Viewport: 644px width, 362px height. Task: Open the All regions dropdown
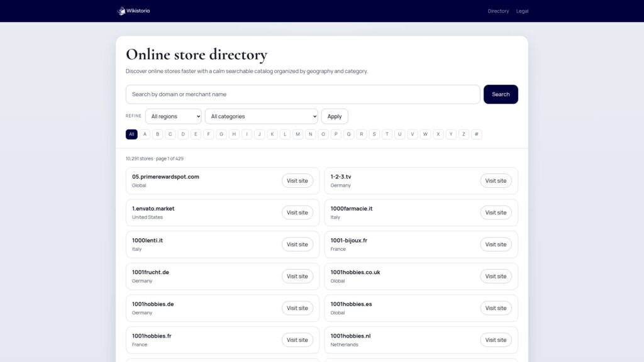point(174,116)
